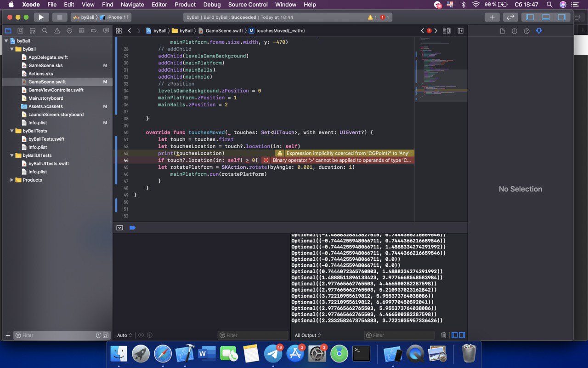Viewport: 588px width, 368px height.
Task: Open the Source Control navigator
Action: click(20, 31)
